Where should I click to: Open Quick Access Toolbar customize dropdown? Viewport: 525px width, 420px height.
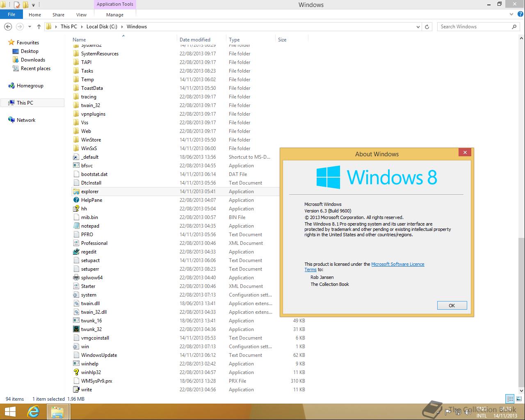34,5
